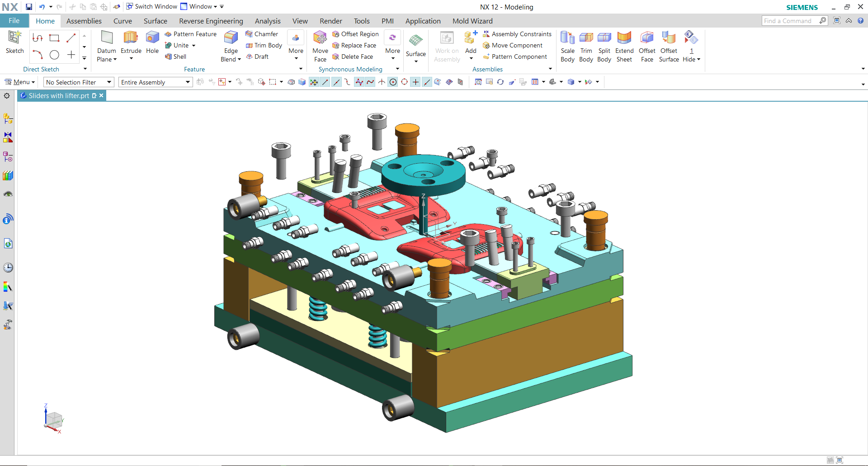Select the Line direct sketch tool
Viewport: 868px width, 466px height.
71,38
